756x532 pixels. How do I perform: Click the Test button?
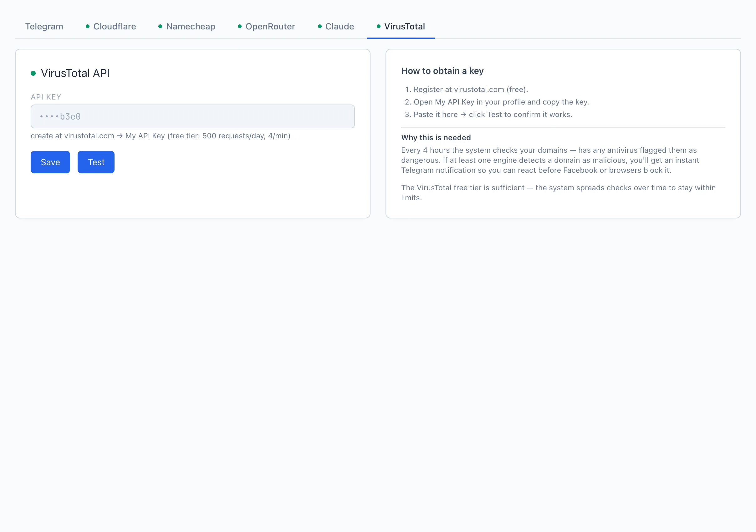96,162
